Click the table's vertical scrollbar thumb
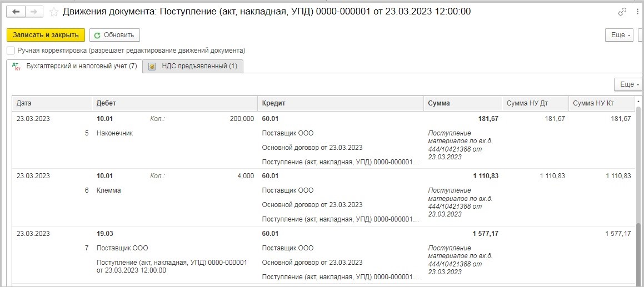This screenshot has width=644, height=287. pos(638,253)
